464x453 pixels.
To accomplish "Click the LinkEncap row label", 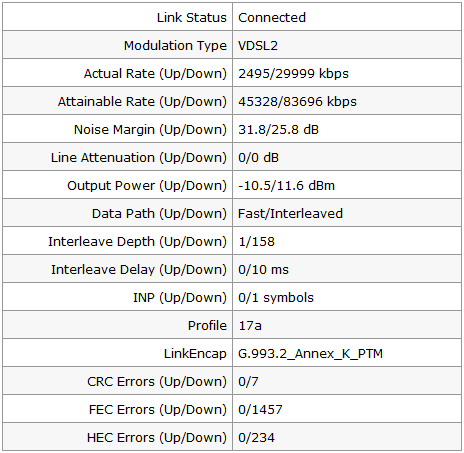I will [x=195, y=354].
